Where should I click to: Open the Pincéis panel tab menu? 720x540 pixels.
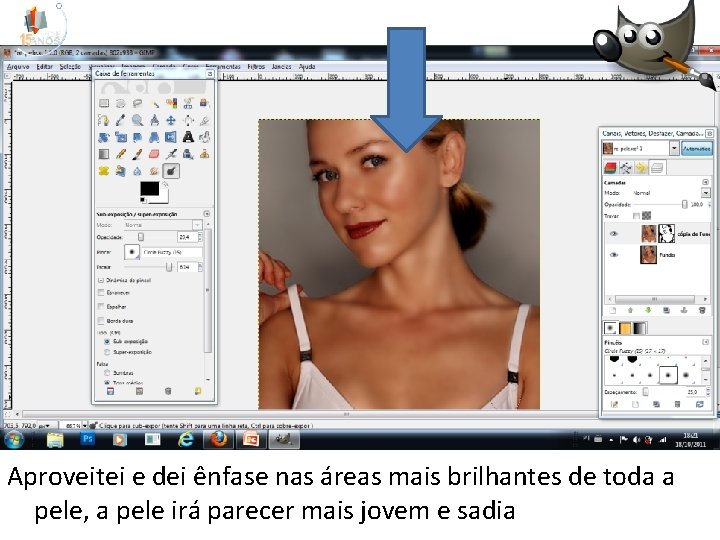tap(706, 342)
